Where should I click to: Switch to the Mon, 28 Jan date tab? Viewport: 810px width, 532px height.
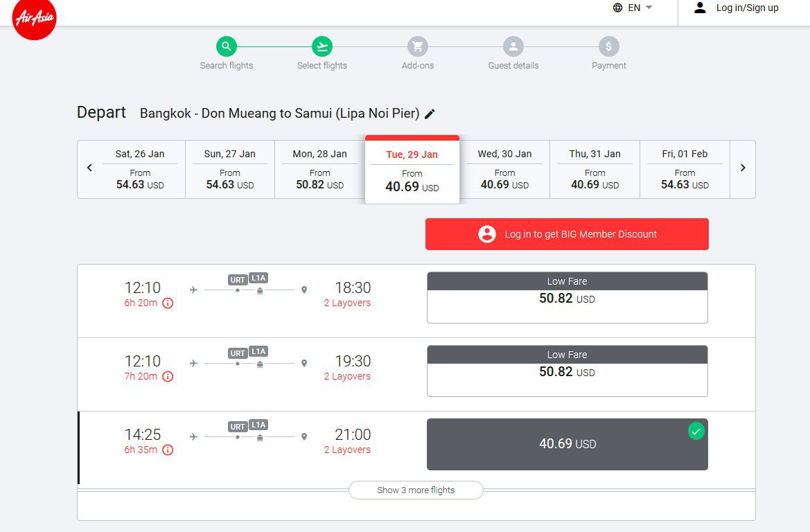click(x=319, y=170)
